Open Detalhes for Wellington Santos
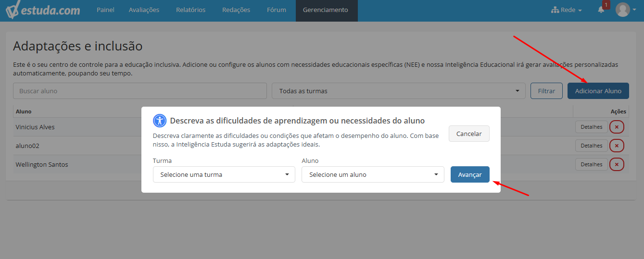This screenshot has width=644, height=259. (592, 164)
